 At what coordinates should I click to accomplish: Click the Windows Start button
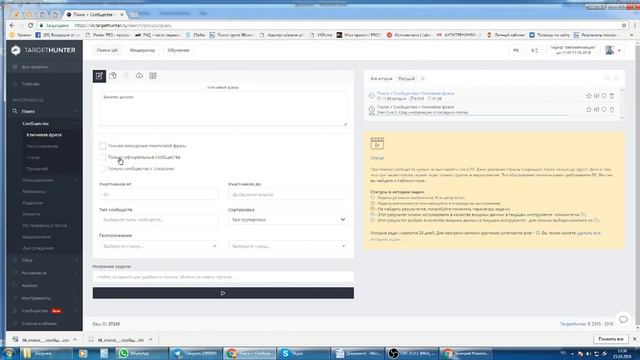pyautogui.click(x=9, y=353)
